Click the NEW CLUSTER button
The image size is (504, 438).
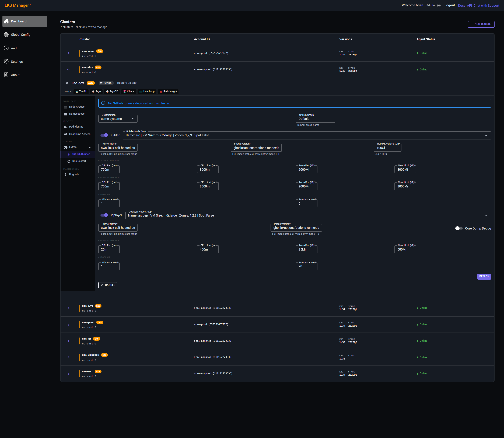481,24
